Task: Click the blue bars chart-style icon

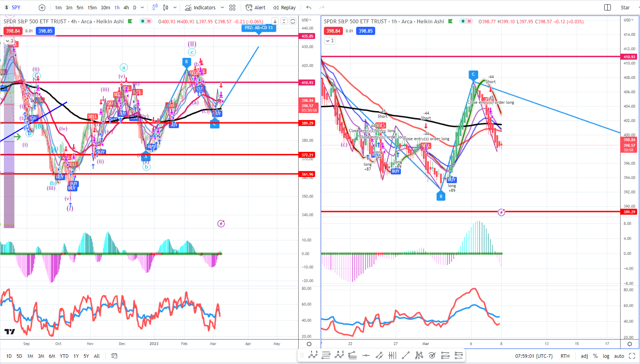Action: pos(155,7)
